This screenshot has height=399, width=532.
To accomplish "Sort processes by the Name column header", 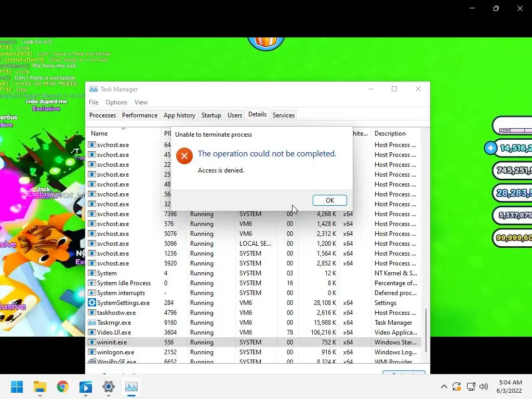I will (x=123, y=134).
